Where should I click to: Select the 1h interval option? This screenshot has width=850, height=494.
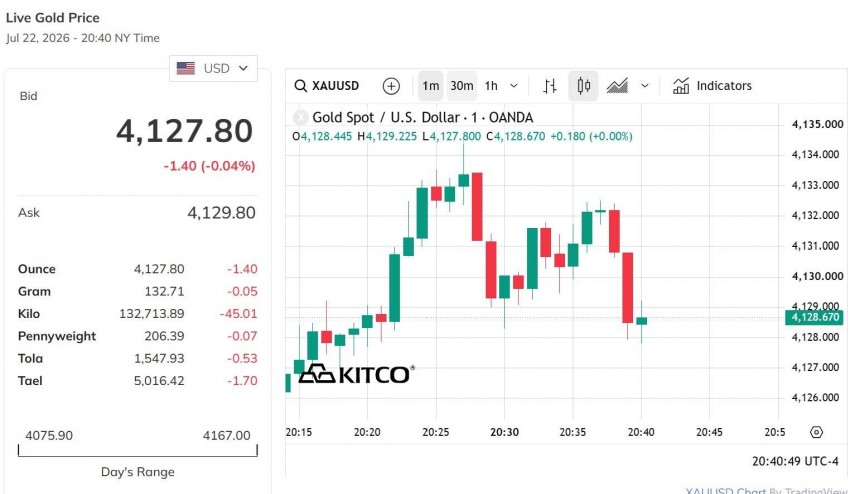[x=491, y=86]
